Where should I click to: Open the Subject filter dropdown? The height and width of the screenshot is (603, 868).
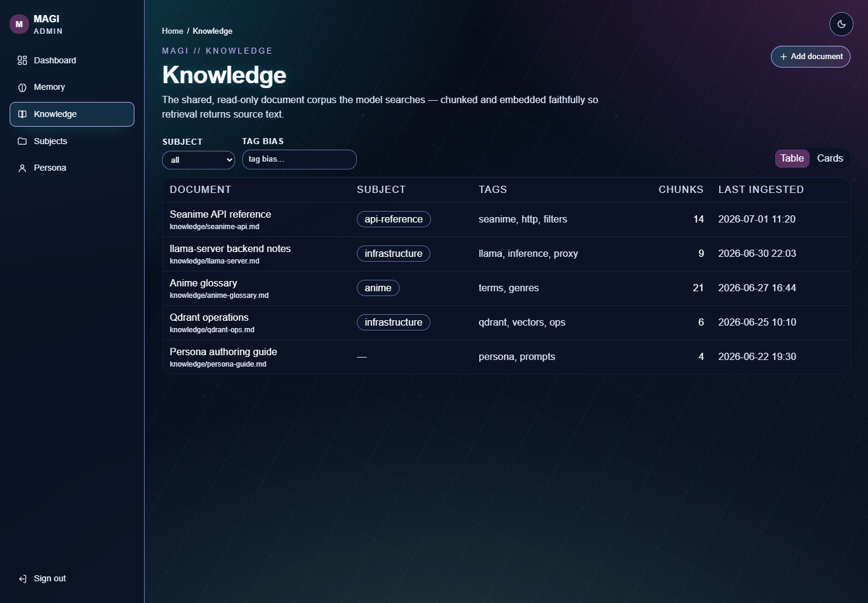click(x=198, y=160)
